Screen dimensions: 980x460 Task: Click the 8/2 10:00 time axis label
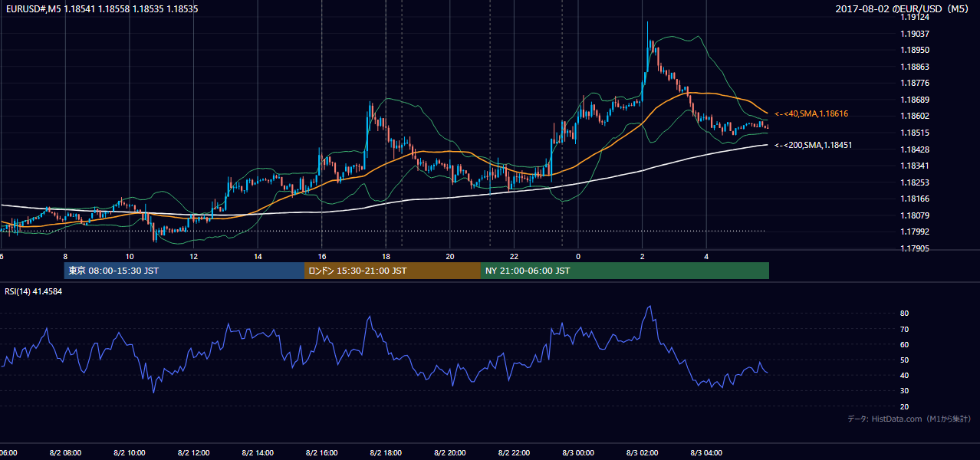tap(131, 453)
